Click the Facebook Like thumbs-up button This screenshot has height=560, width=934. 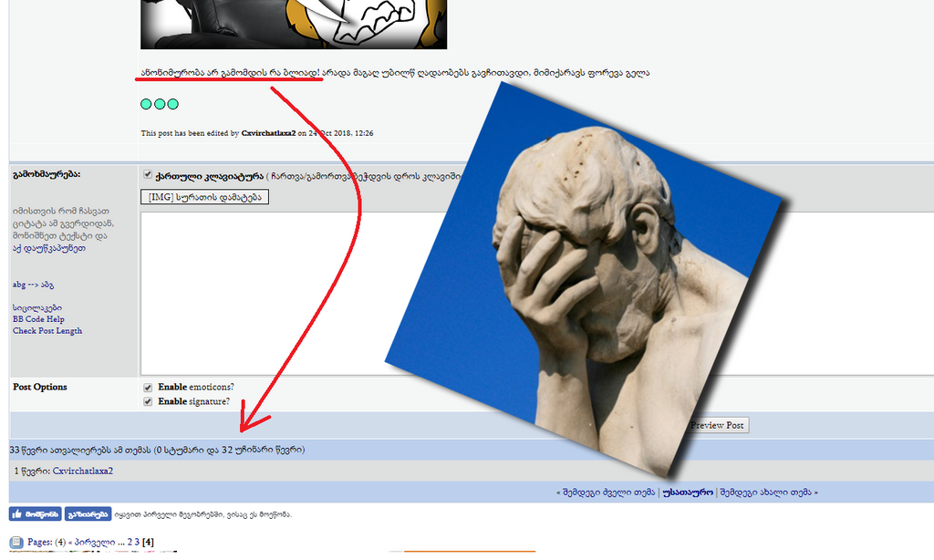coord(36,514)
